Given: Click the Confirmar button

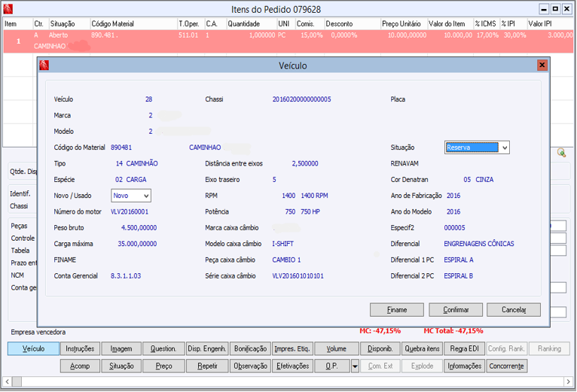Looking at the screenshot, I should [x=456, y=310].
